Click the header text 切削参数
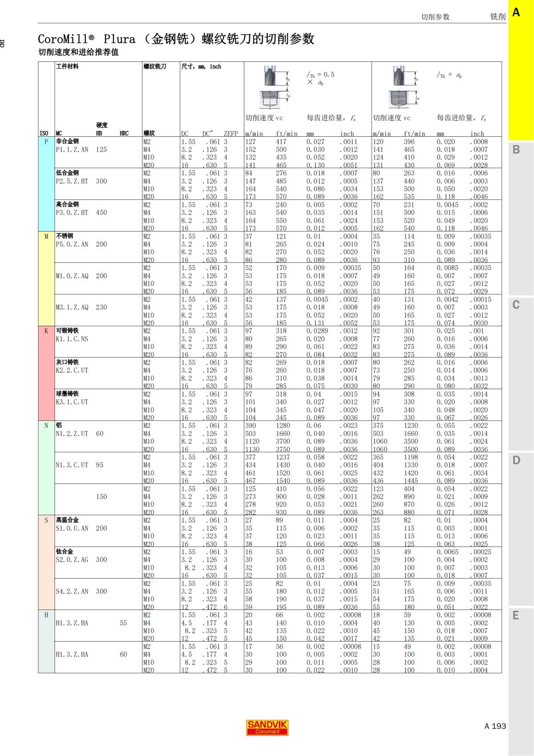Viewport: 534px width, 756px height. point(435,16)
